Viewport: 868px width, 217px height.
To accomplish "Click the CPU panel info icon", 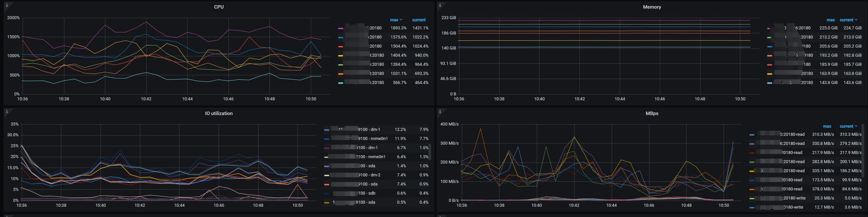I will 6,5.
